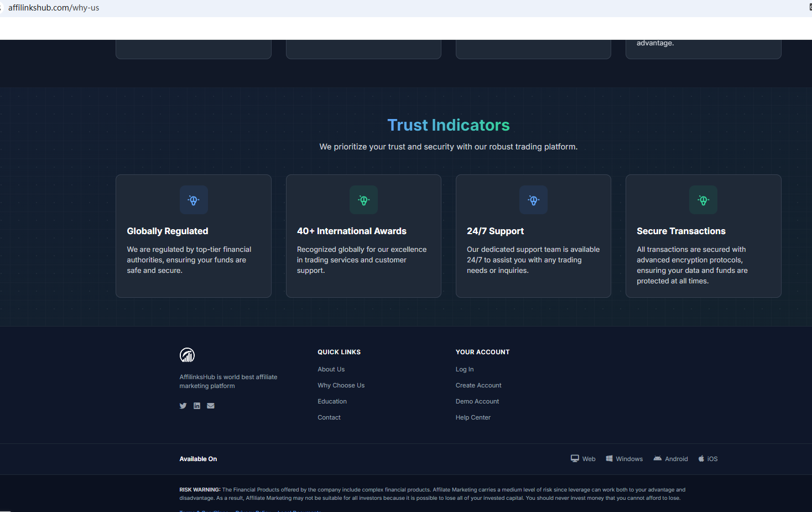
Task: Navigate to the Contact link
Action: (329, 417)
